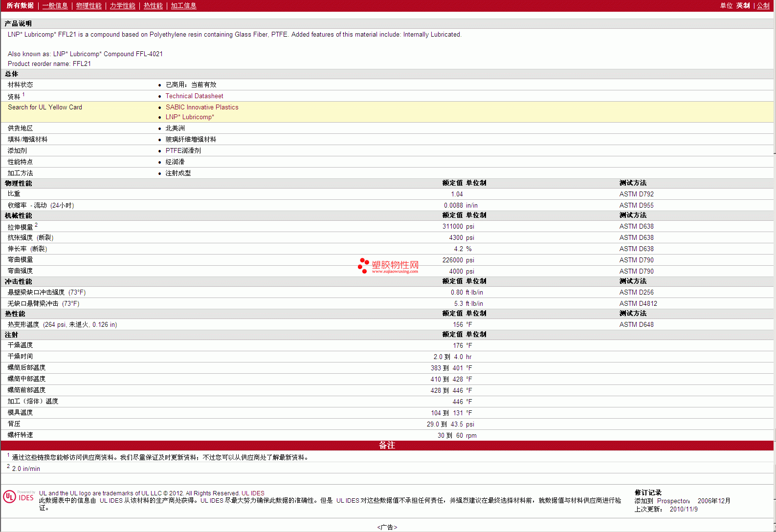
Task: Open the LNP* Lubricomp* link
Action: 190,117
